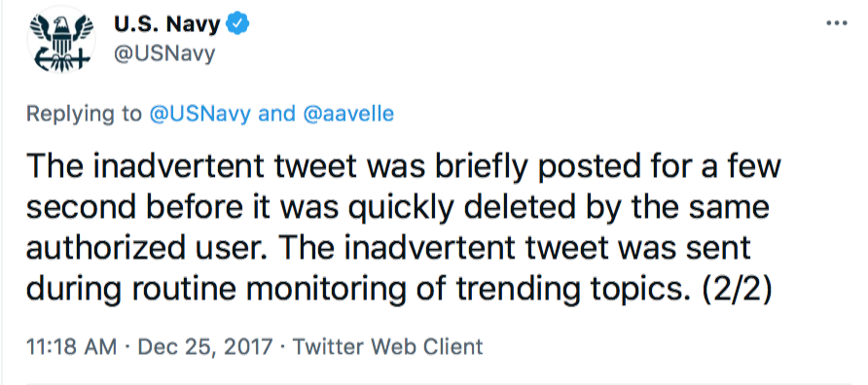Click the U.S. Navy display name
The height and width of the screenshot is (385, 868).
pos(167,24)
